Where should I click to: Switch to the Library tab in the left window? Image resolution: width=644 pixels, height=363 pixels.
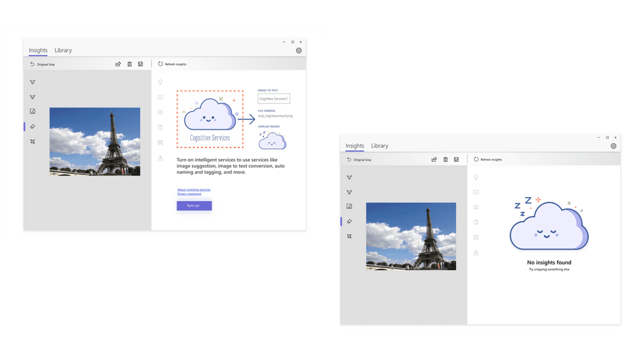pyautogui.click(x=63, y=51)
